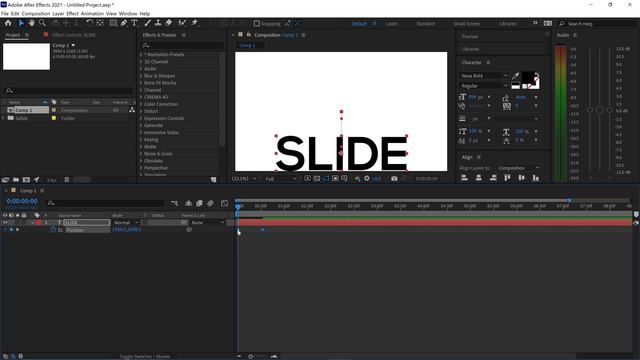Viewport: 640px width, 360px height.
Task: Click the Align Left icon
Action: pyautogui.click(x=464, y=178)
